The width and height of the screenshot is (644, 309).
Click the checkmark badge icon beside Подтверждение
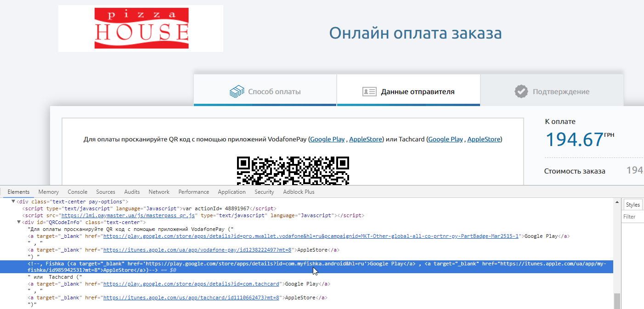(521, 91)
